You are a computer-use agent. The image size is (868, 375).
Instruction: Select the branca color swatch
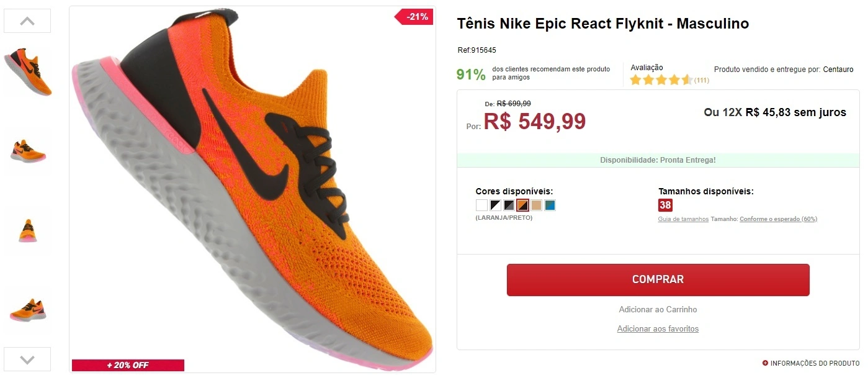481,204
